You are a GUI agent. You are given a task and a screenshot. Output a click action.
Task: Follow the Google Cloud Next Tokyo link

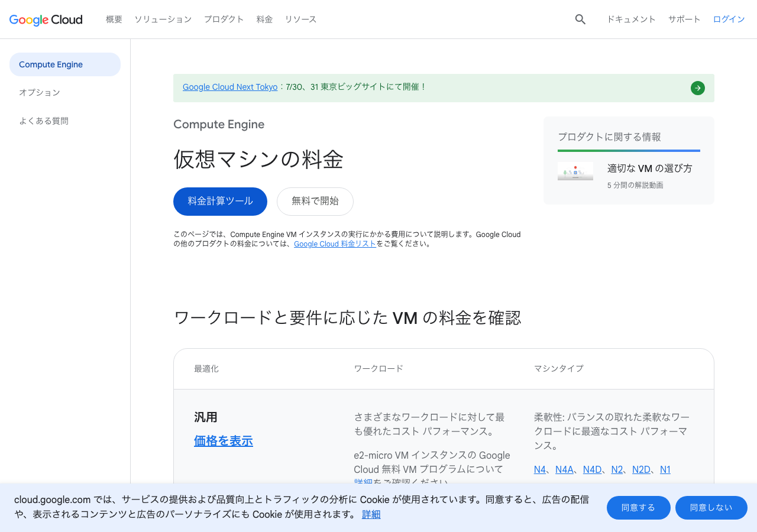tap(230, 87)
